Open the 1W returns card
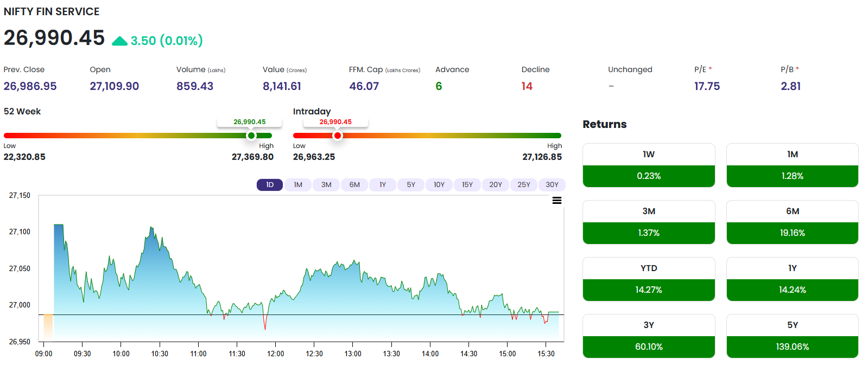The width and height of the screenshot is (868, 366). pyautogui.click(x=649, y=165)
